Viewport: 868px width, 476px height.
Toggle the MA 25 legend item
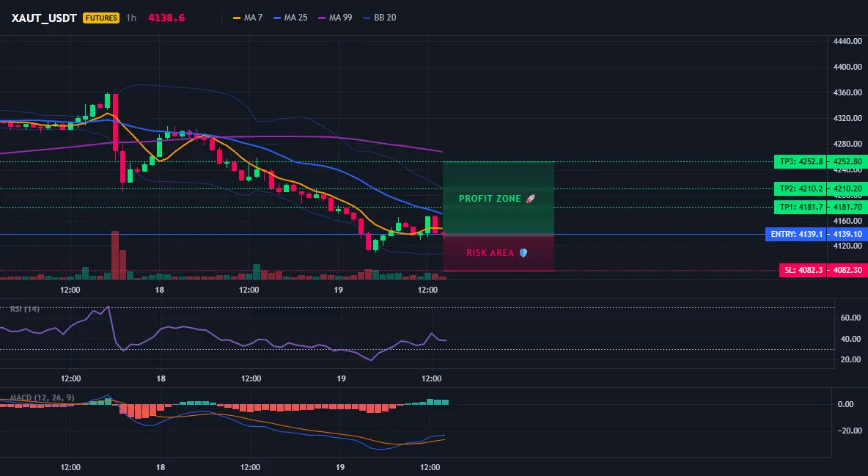point(290,18)
